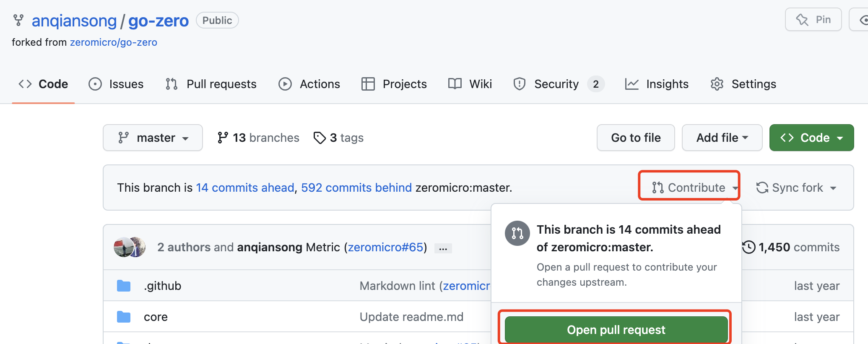Viewport: 868px width, 344px height.
Task: Expand the Sync fork dropdown
Action: [x=796, y=188]
